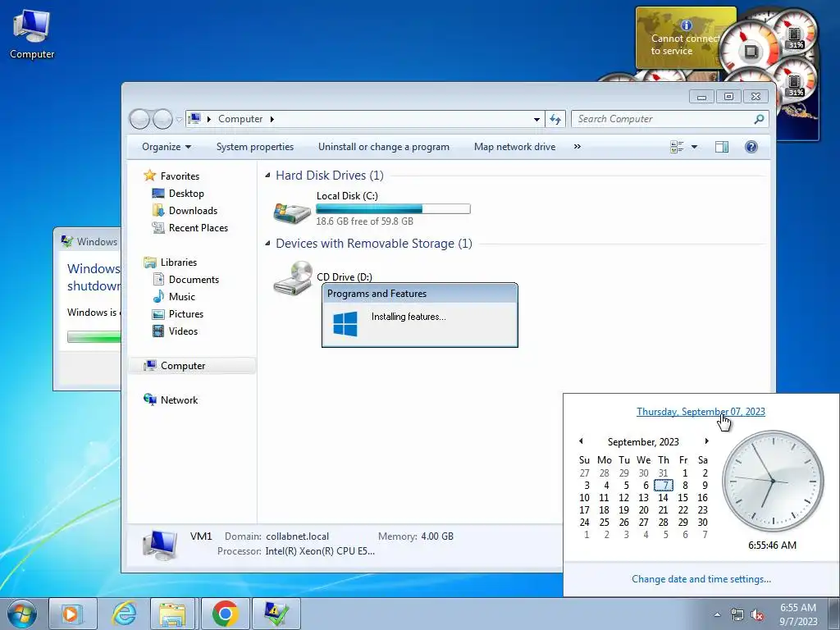
Task: Click the September, 2023 calendar header
Action: tap(643, 442)
